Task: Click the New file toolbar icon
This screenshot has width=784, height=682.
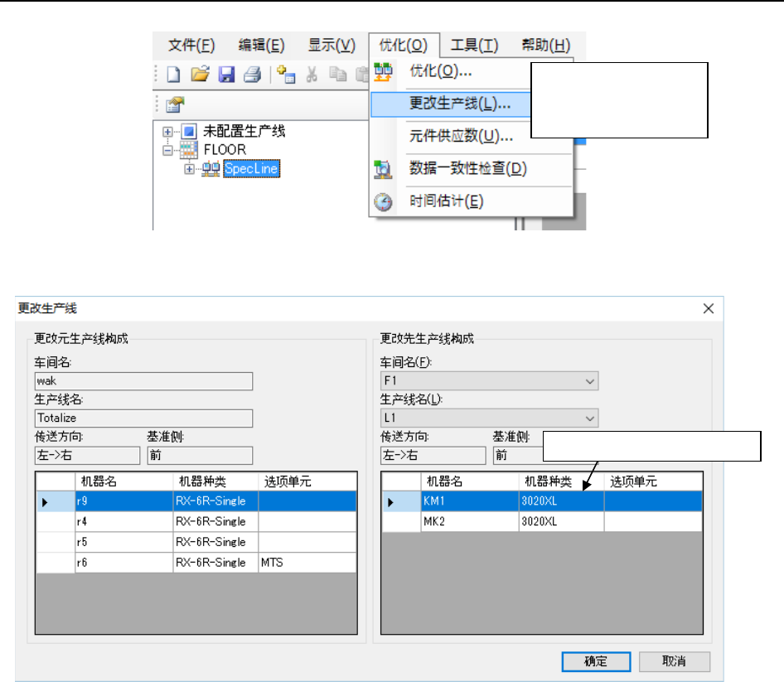Action: pyautogui.click(x=173, y=75)
